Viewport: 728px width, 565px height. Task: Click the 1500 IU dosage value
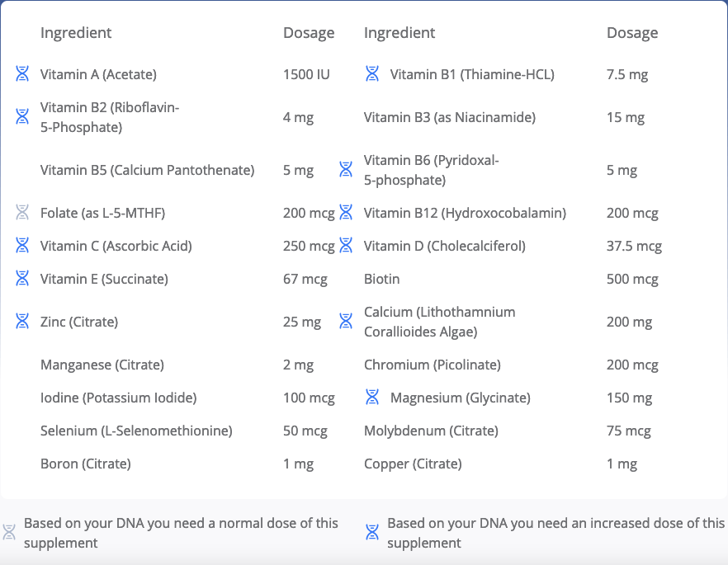coord(306,74)
